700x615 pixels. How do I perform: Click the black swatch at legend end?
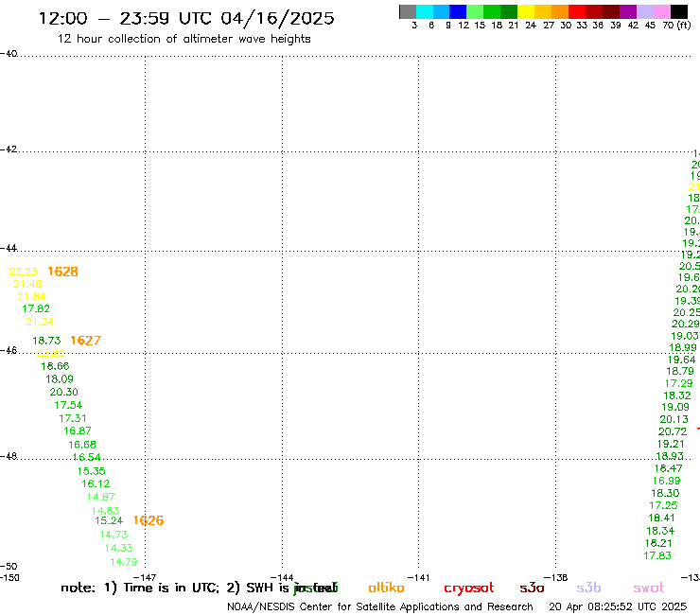[x=679, y=11]
